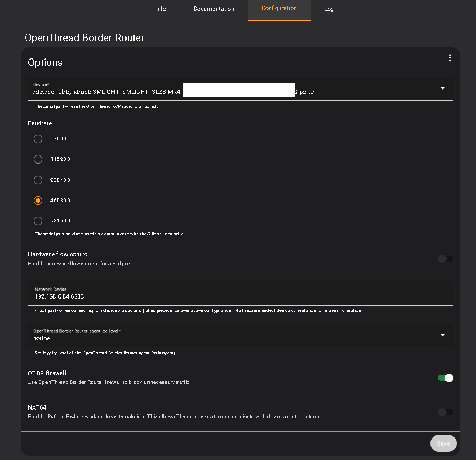Click the Network Device input field
The width and height of the screenshot is (476, 460).
[236, 296]
